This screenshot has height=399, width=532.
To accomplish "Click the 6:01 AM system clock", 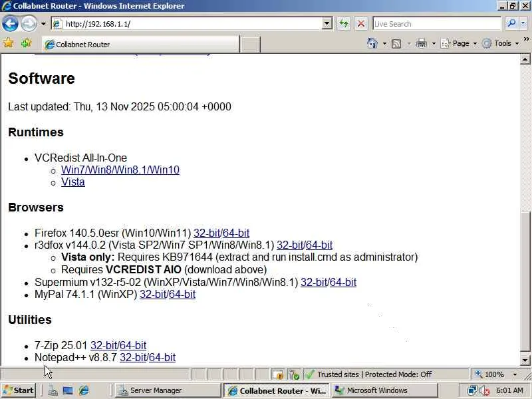I will tap(509, 390).
